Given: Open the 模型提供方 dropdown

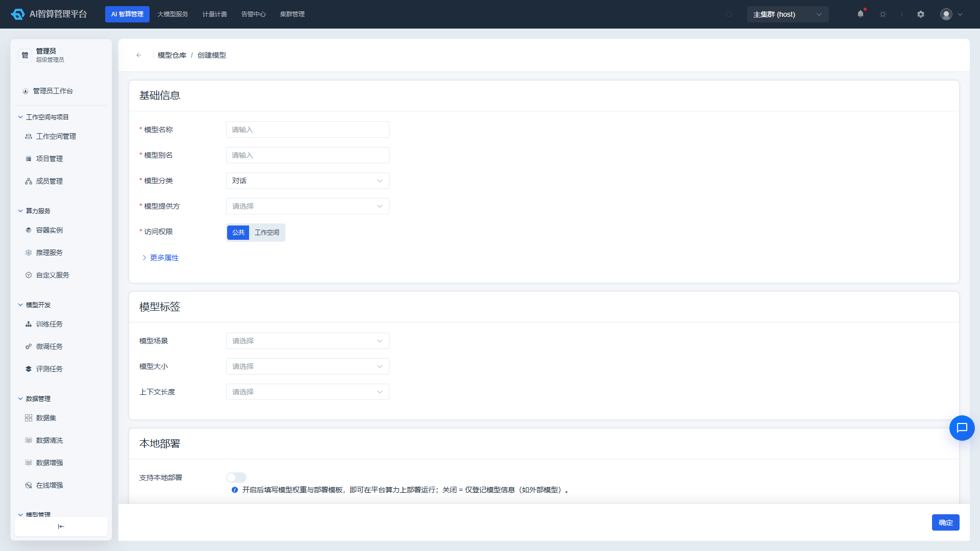Looking at the screenshot, I should click(x=308, y=206).
